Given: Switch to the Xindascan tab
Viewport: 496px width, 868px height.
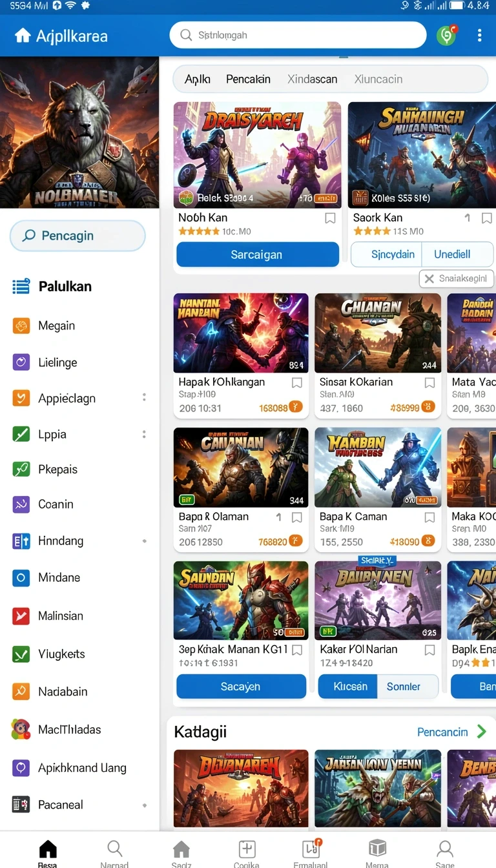Looking at the screenshot, I should click(313, 79).
